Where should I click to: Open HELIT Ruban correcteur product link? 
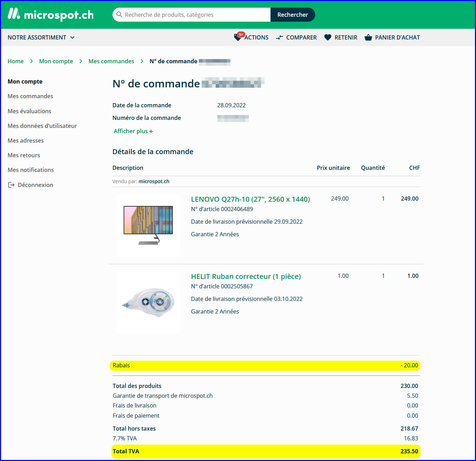246,276
